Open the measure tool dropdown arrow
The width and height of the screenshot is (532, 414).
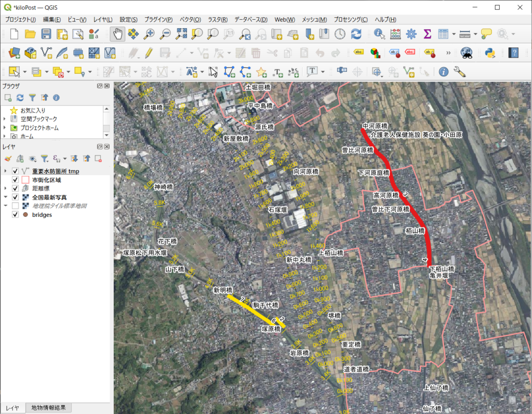click(475, 34)
